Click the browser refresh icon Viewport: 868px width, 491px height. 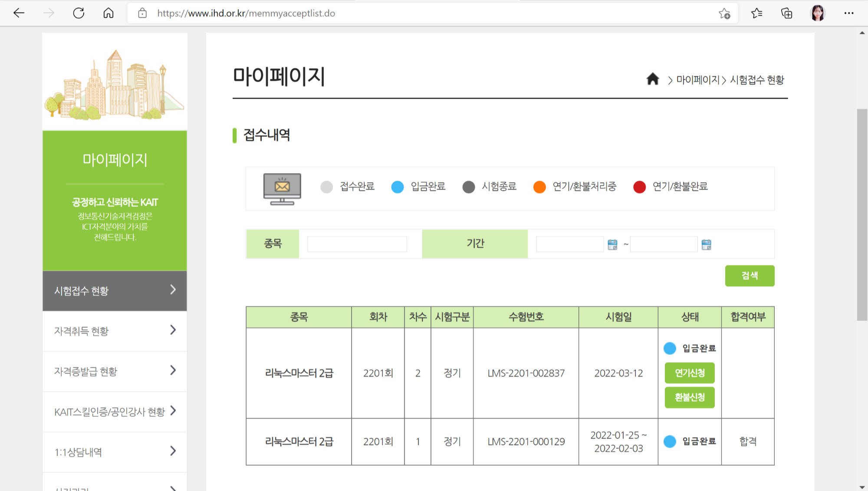tap(79, 13)
